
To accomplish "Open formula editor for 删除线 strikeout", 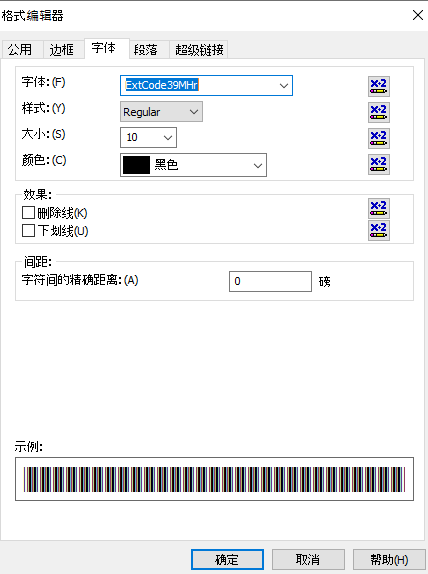I will (379, 208).
